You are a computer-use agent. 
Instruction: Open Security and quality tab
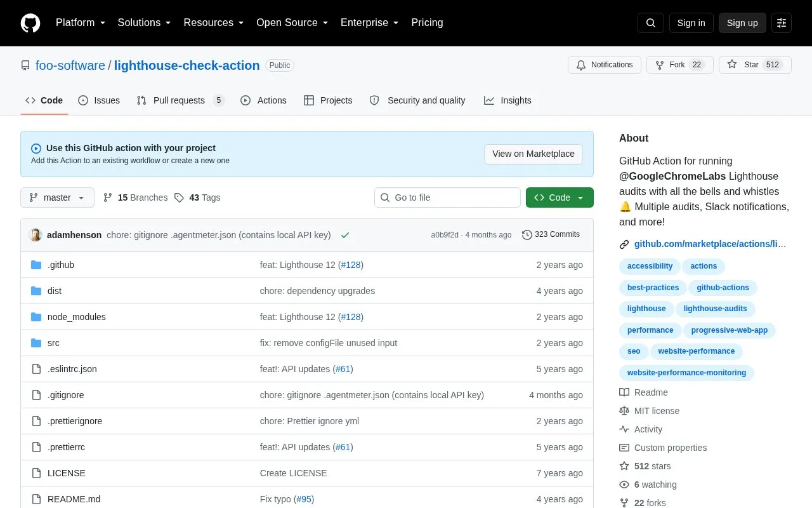(417, 100)
